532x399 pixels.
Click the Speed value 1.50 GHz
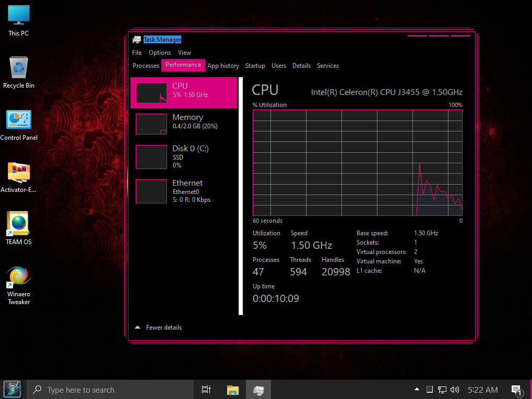pos(311,245)
